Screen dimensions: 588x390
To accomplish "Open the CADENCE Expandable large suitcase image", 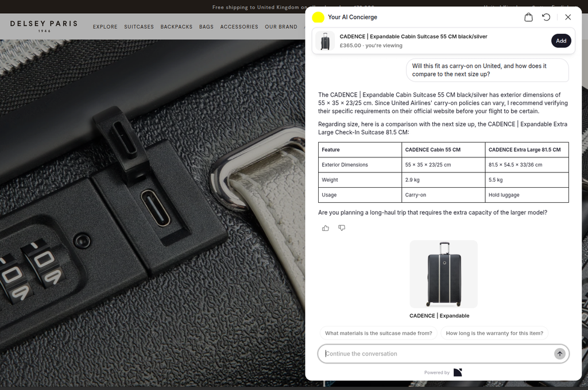I will click(x=444, y=274).
